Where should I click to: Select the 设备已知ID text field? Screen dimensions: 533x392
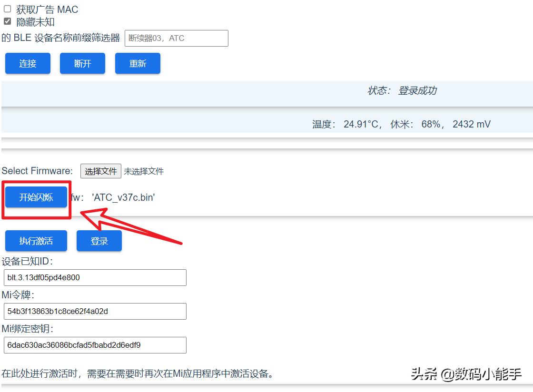click(95, 277)
